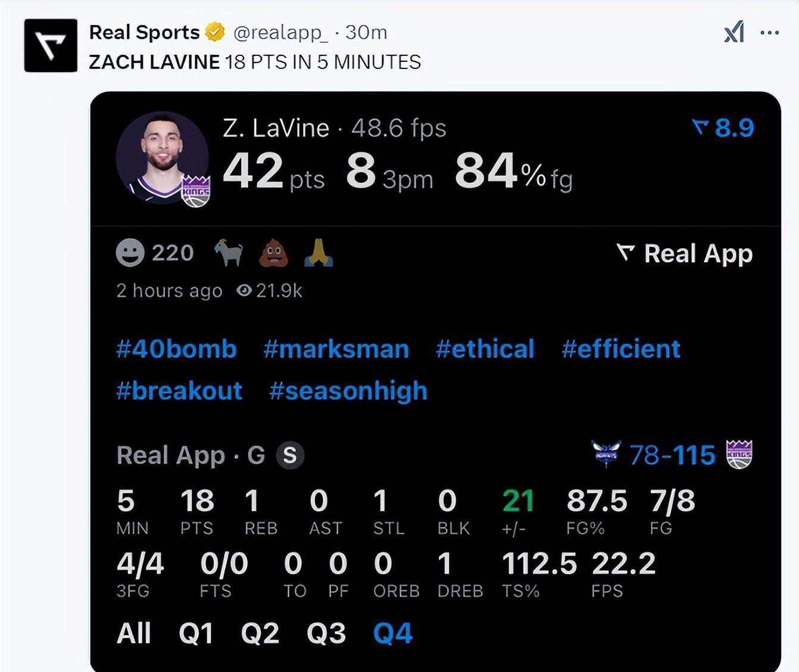This screenshot has height=672, width=799.
Task: Open the #40bomb hashtag
Action: point(176,349)
